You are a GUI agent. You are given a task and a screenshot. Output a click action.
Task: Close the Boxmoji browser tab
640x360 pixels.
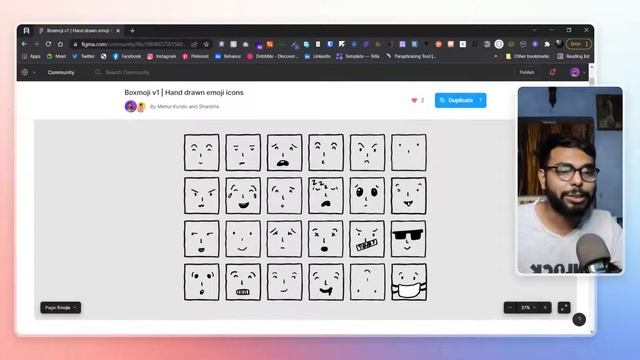(118, 31)
